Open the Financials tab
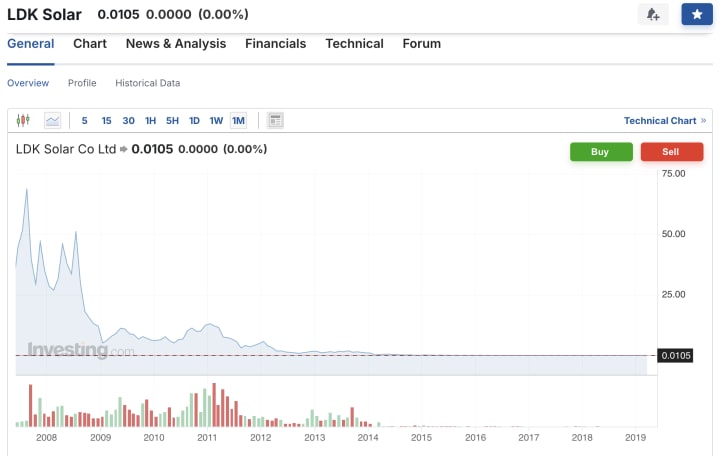This screenshot has width=720, height=456. coord(276,44)
